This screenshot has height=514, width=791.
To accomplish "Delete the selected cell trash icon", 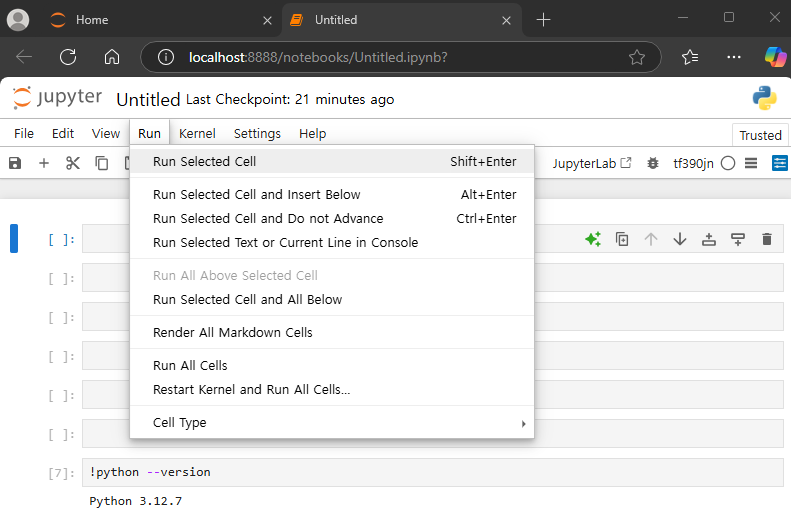I will pyautogui.click(x=767, y=239).
